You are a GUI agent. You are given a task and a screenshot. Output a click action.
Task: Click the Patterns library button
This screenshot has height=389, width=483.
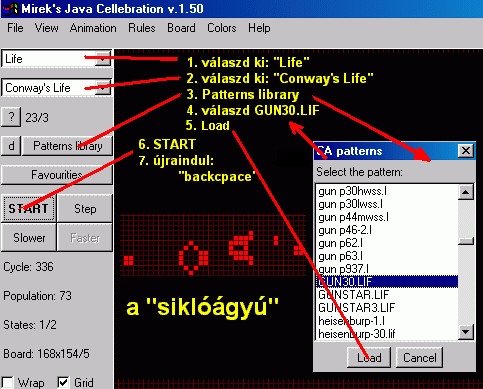pos(67,146)
